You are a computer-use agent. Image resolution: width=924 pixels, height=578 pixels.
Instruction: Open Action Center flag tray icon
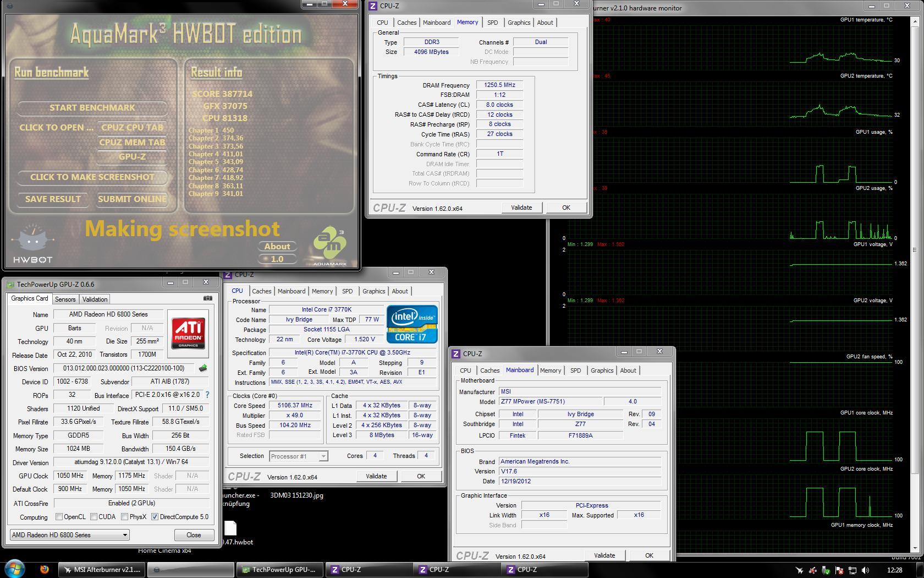pyautogui.click(x=839, y=570)
